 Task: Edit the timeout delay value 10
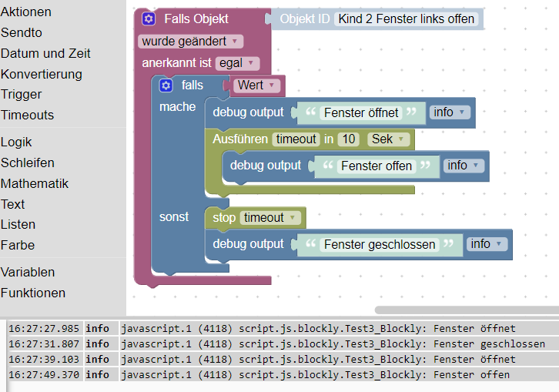click(349, 139)
